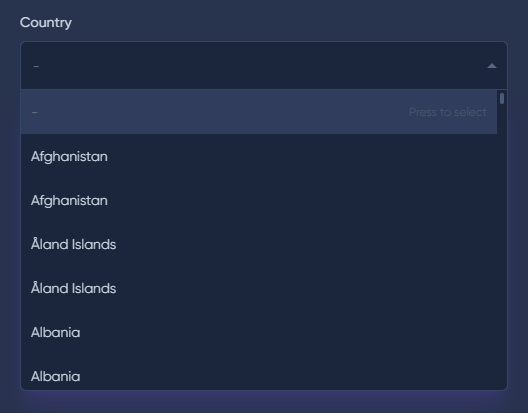The height and width of the screenshot is (413, 528).
Task: Pick the first Albania option
Action: pos(259,332)
